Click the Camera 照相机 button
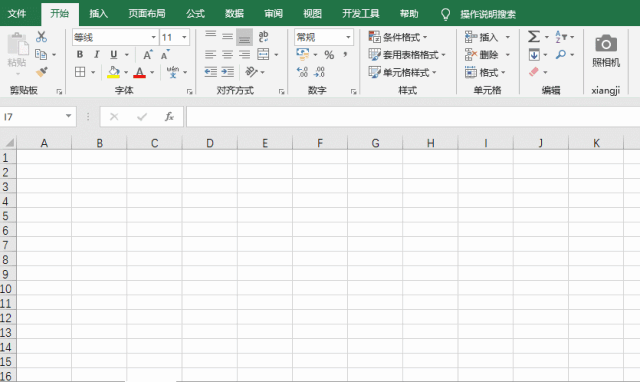This screenshot has width=640, height=382. pos(606,50)
